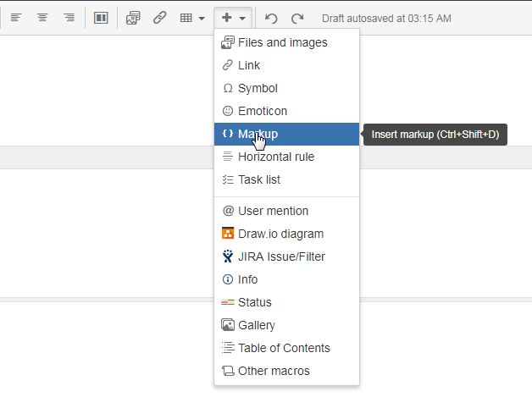Click the colored Status bars icon
The height and width of the screenshot is (408, 532).
(x=228, y=302)
